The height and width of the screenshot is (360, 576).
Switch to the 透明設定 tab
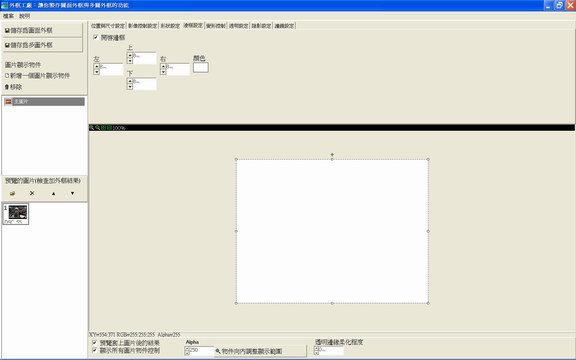238,26
